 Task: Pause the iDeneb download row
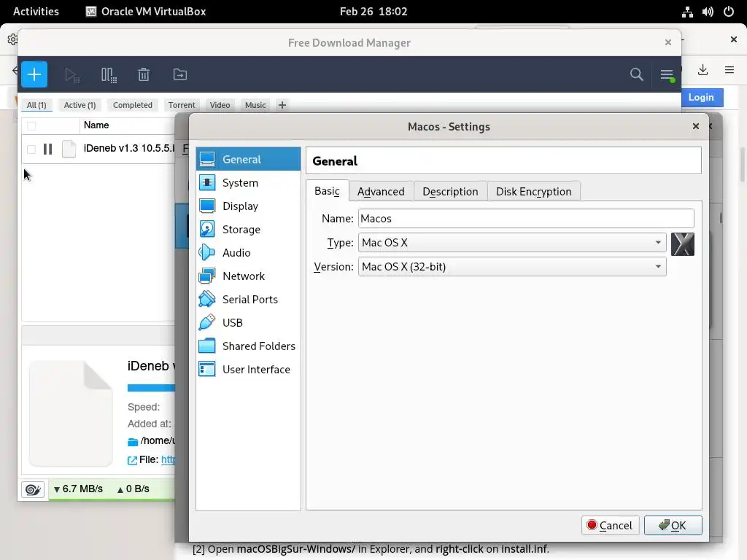(x=47, y=149)
